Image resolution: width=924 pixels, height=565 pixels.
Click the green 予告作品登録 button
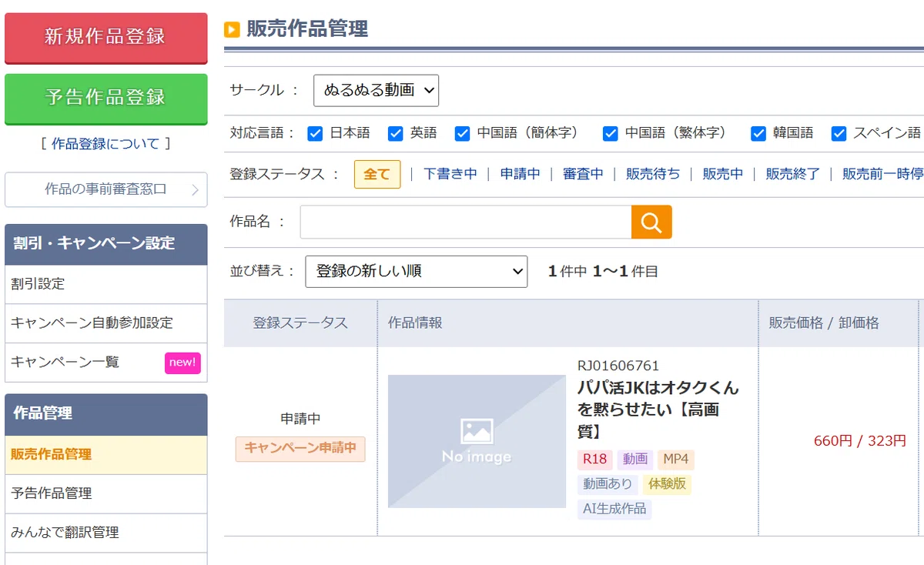106,99
